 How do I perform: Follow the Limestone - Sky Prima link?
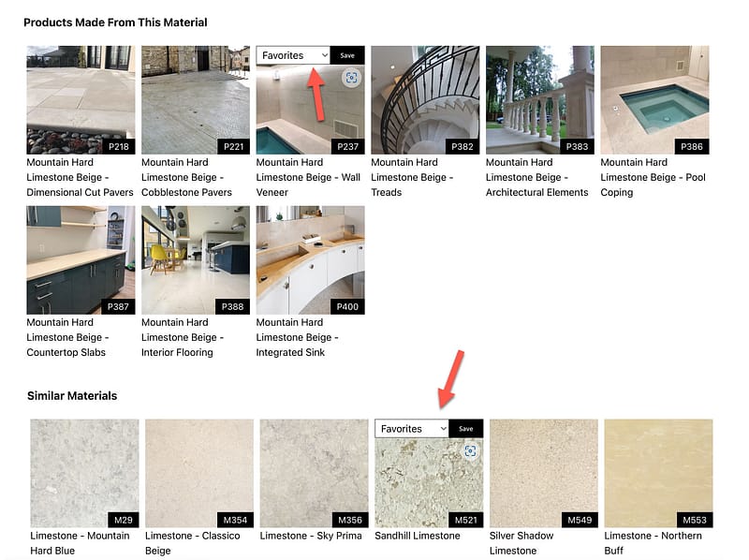311,536
